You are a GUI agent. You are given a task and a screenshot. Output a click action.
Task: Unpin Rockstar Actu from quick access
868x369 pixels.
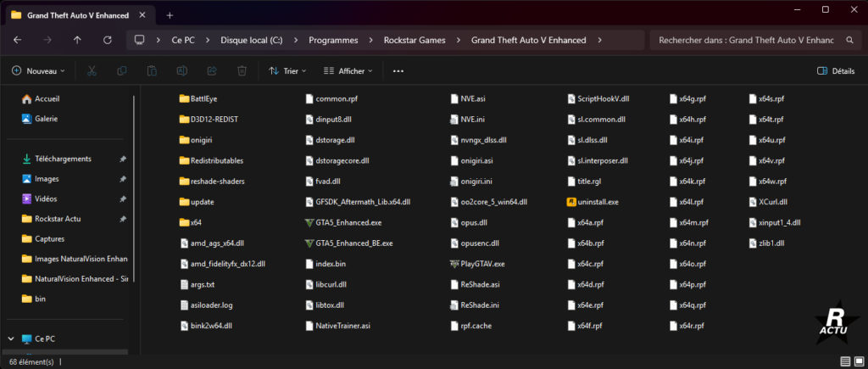coord(122,219)
